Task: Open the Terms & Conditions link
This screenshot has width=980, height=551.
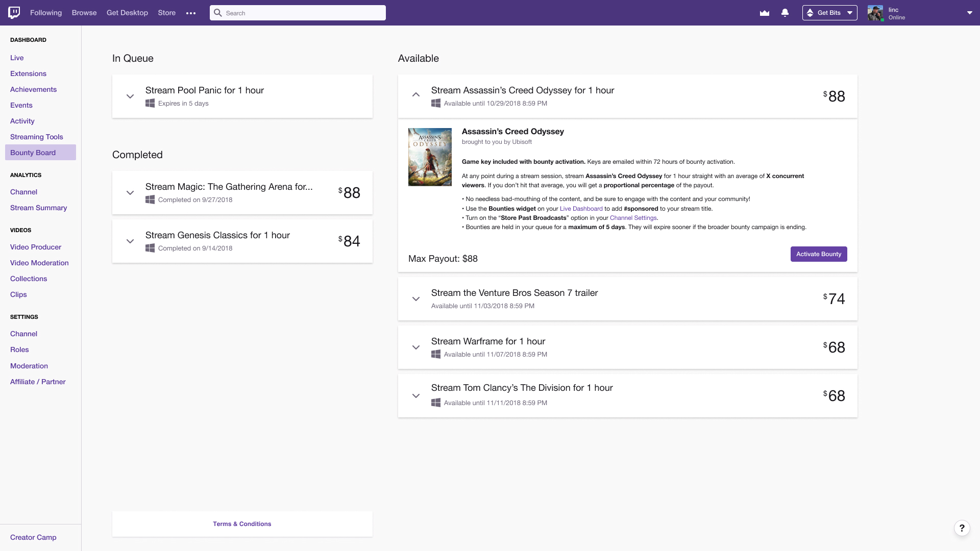Action: (242, 524)
